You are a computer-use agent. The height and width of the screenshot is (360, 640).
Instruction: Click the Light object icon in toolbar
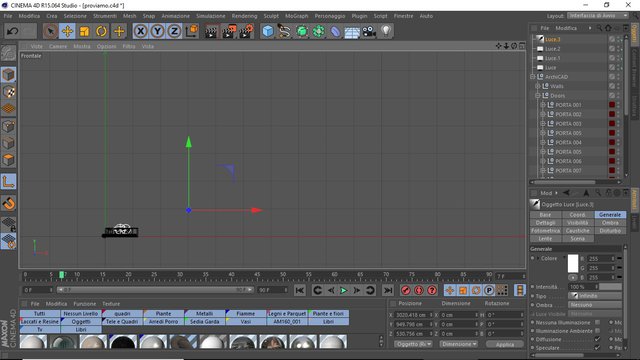point(386,31)
